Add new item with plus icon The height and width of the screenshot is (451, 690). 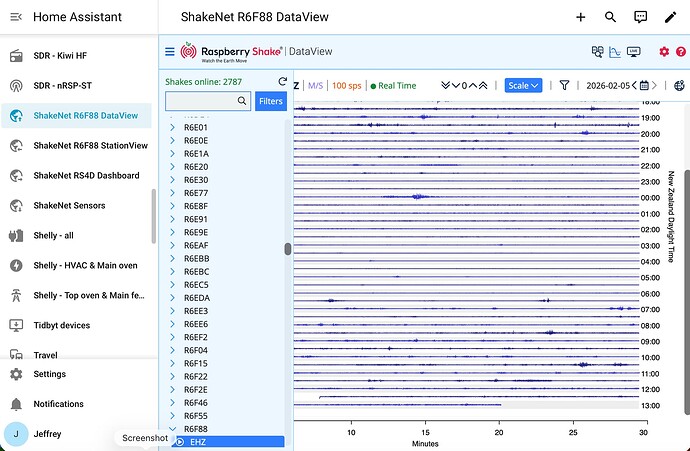(581, 17)
